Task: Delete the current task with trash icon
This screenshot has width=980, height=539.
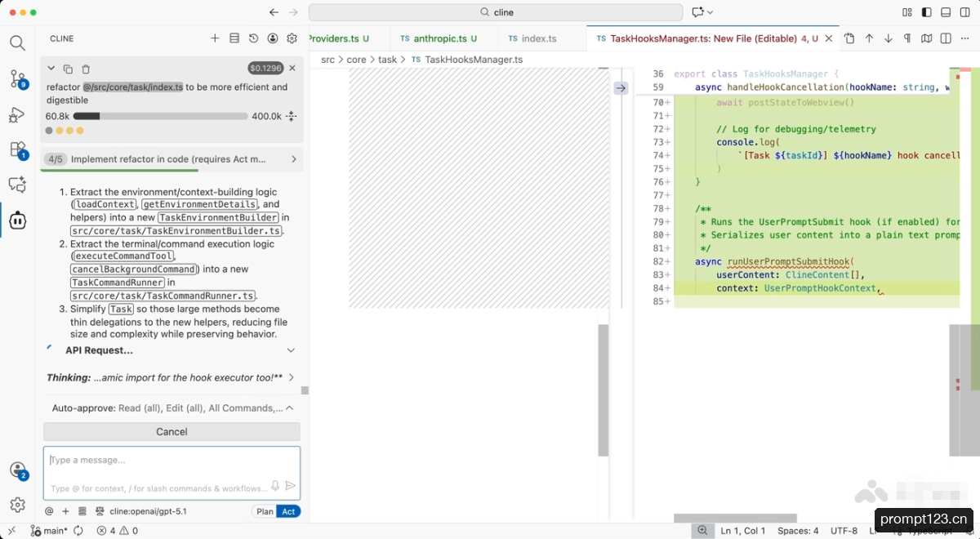Action: (x=86, y=69)
